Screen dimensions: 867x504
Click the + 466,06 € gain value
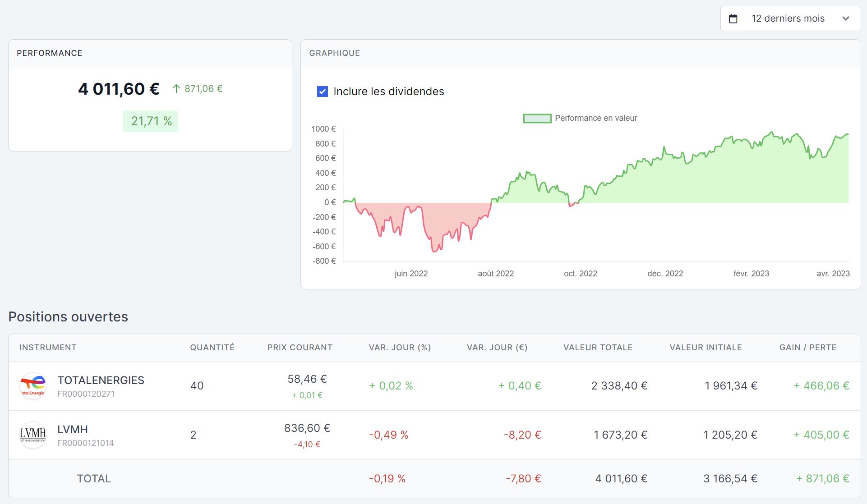tap(821, 386)
